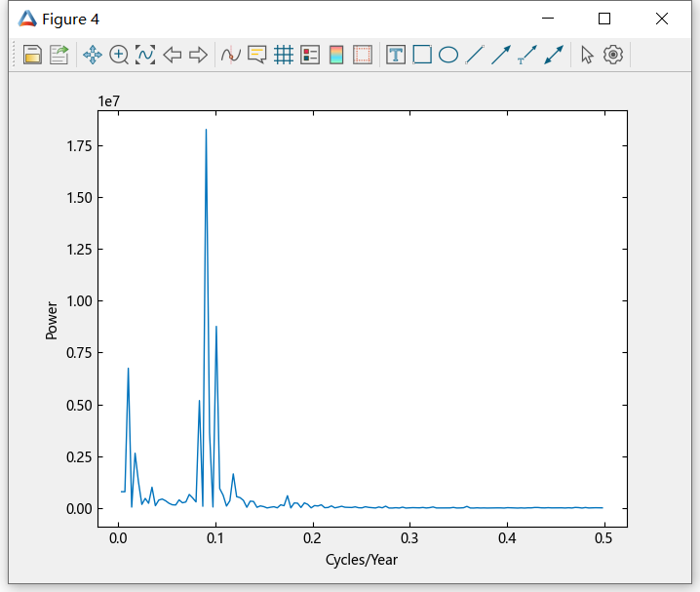Click the dotted-border plot layout icon
Image resolution: width=700 pixels, height=592 pixels.
(363, 55)
